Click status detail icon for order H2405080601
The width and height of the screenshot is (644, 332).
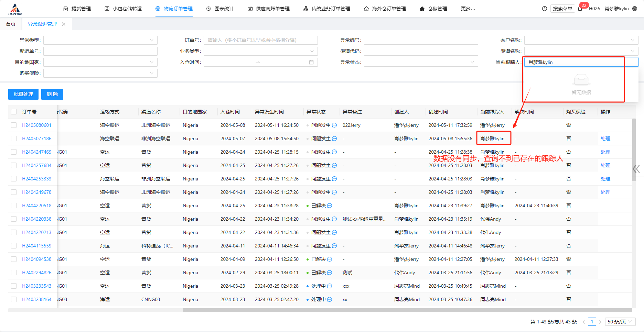click(334, 125)
